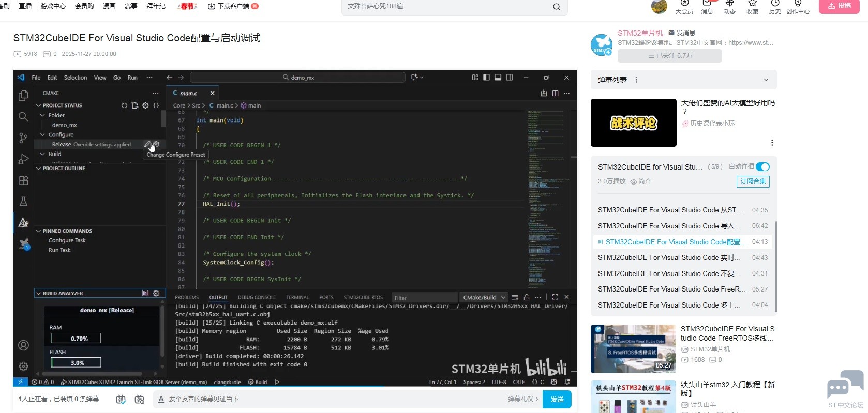Screen dimensions: 868x413
Task: Open Run and Debug view in activity bar
Action: [x=23, y=159]
